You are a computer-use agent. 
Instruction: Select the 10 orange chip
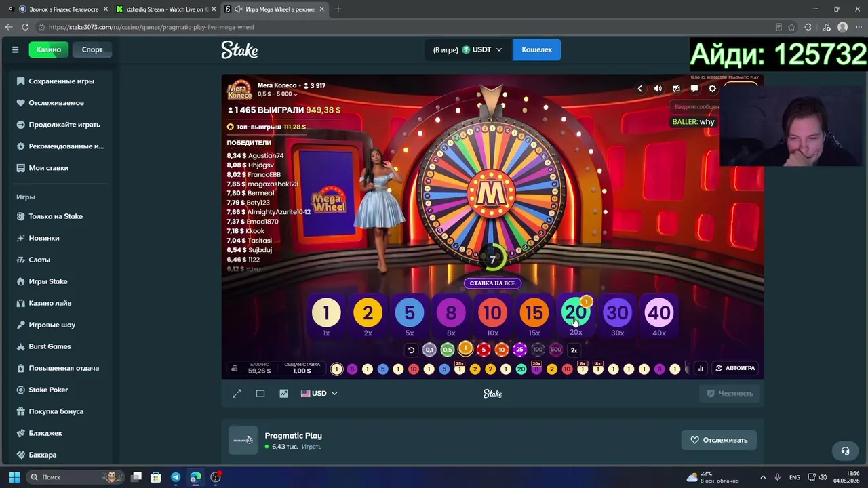pyautogui.click(x=502, y=350)
